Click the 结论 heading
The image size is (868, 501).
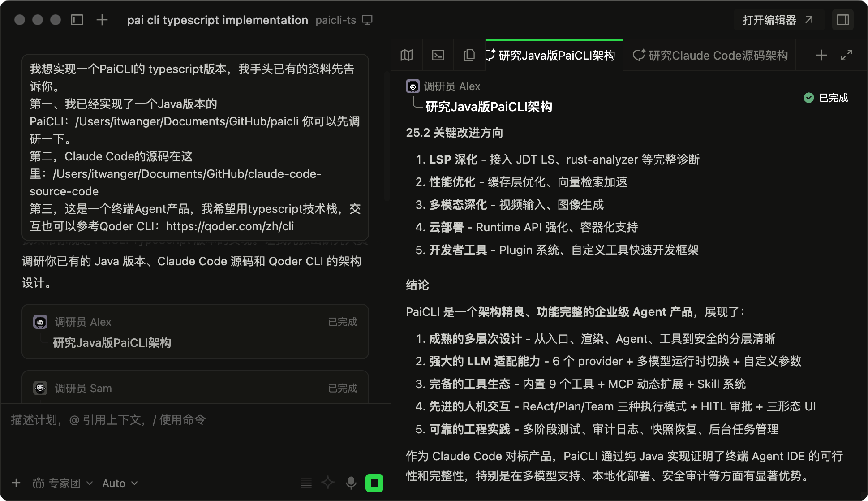point(417,285)
